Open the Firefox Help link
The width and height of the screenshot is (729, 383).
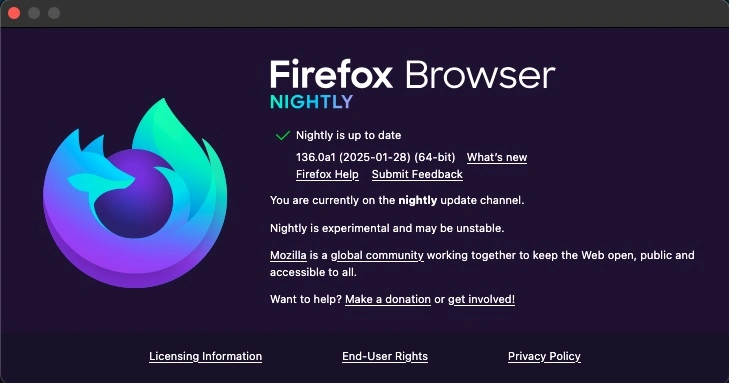pos(327,174)
